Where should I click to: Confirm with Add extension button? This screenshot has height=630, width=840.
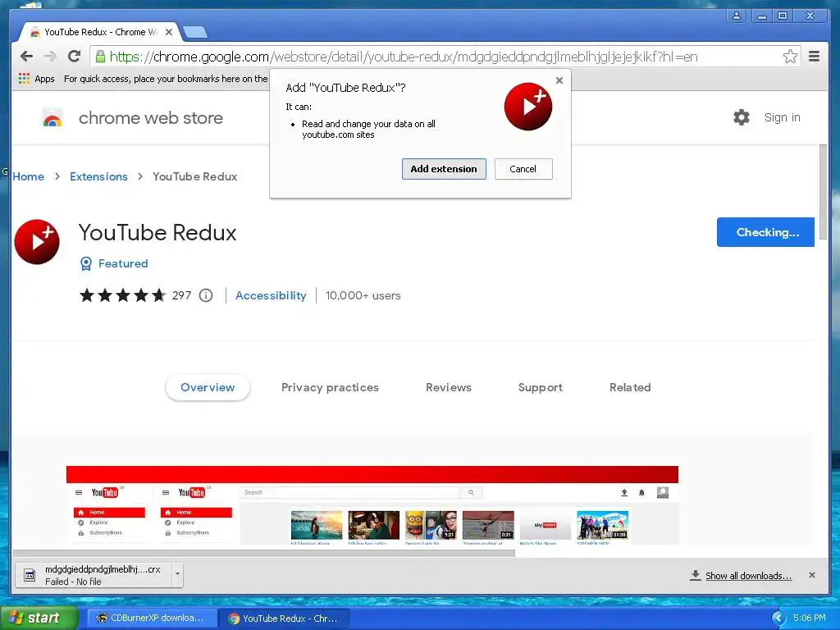click(x=444, y=169)
